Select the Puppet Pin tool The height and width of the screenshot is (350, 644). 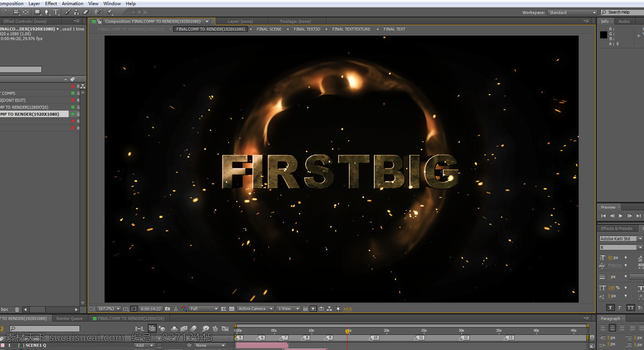110,12
